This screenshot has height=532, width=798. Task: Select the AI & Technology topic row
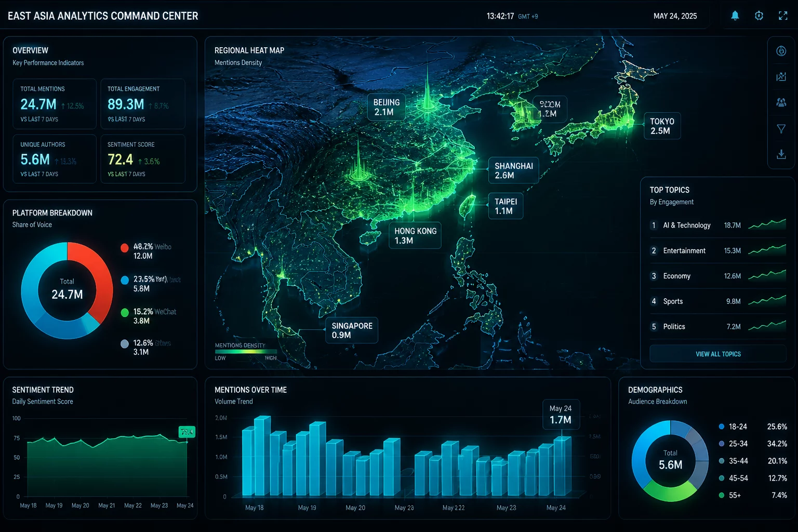pyautogui.click(x=718, y=225)
